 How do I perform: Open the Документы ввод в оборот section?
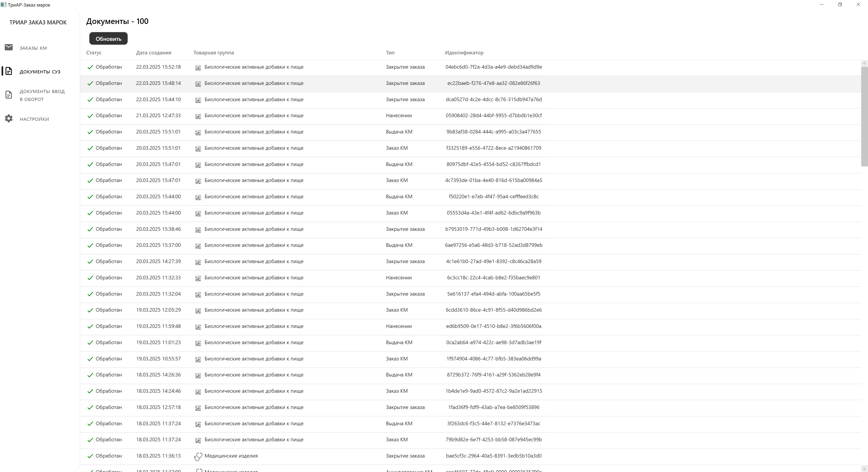(x=42, y=95)
